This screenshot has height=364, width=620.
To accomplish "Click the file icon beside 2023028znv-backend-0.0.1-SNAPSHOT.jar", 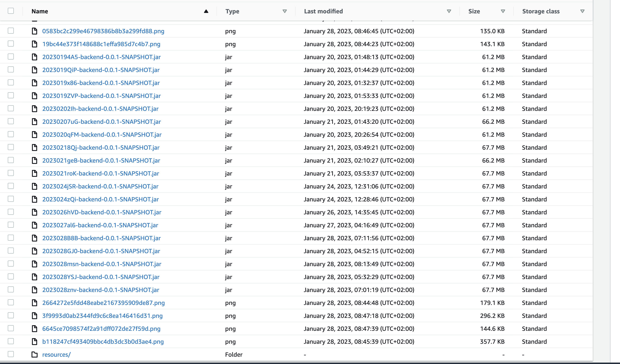I will point(35,290).
